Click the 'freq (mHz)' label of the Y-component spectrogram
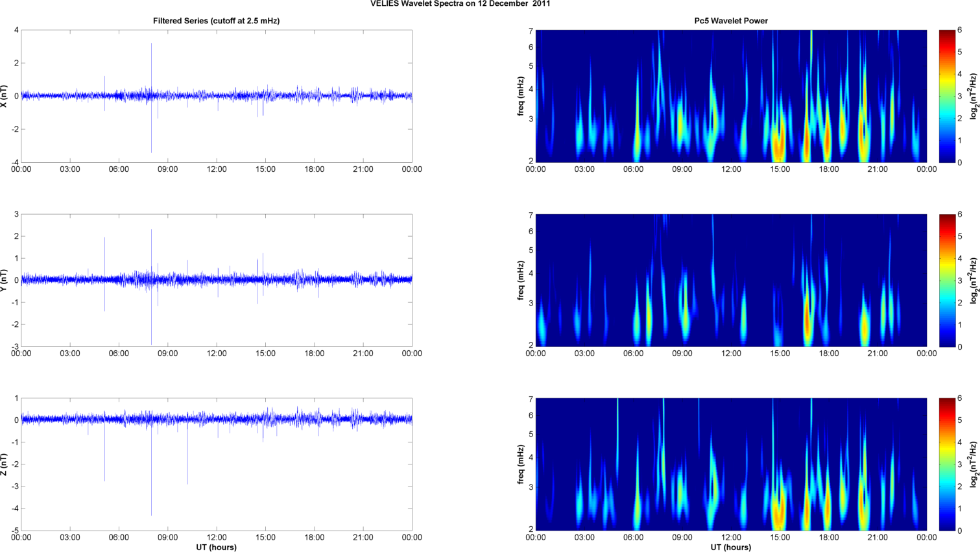The image size is (980, 552). (x=521, y=280)
